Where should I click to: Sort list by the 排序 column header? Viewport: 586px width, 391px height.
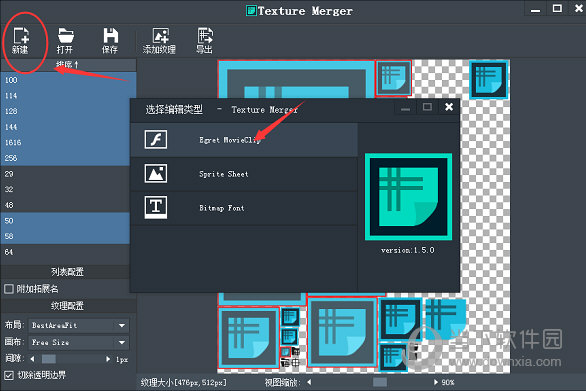coord(68,65)
